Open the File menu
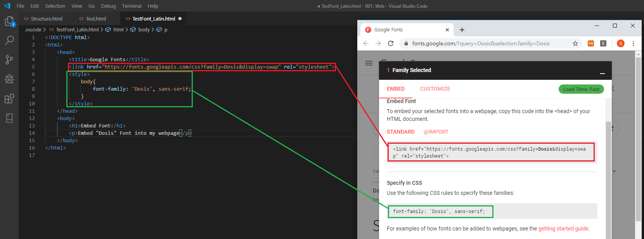 (x=21, y=6)
